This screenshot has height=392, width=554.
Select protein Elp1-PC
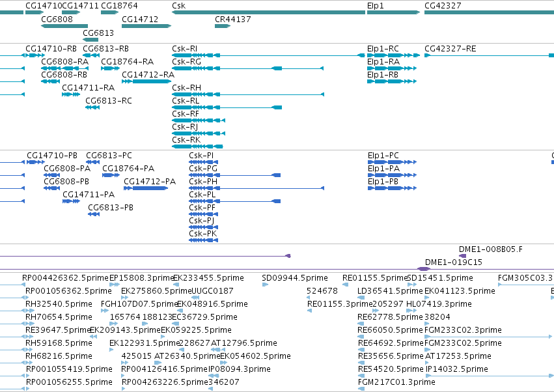tap(392, 162)
